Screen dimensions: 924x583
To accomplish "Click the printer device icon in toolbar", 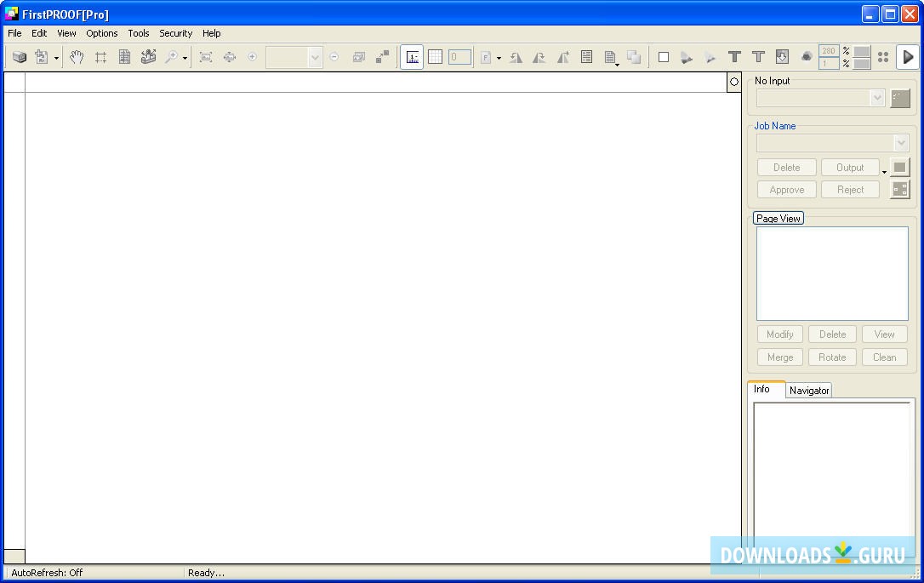I will tap(20, 57).
